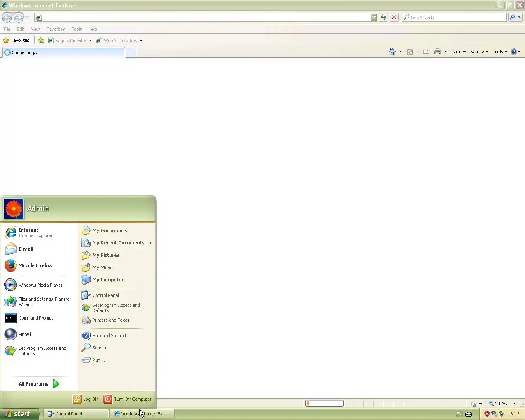Open Search from Start menu
This screenshot has width=525, height=420.
(117, 348)
